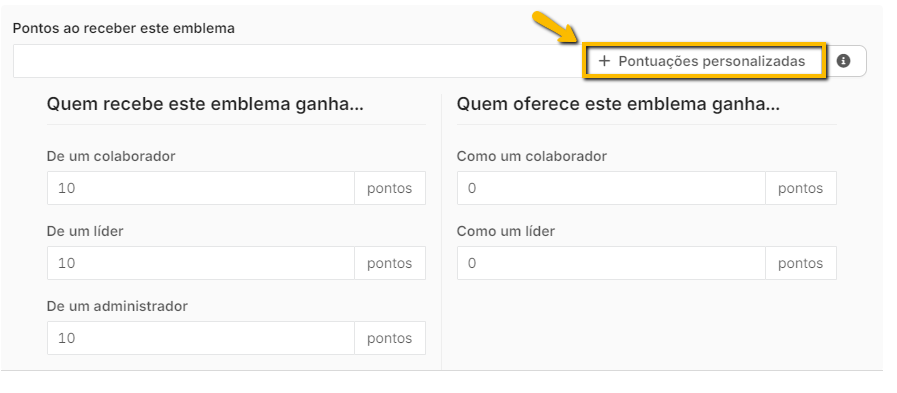The width and height of the screenshot is (897, 393).
Task: Select the De um colaborador points field
Action: click(x=201, y=188)
